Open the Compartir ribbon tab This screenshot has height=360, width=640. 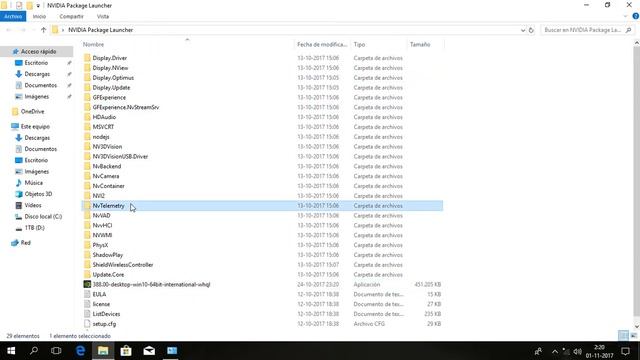71,16
